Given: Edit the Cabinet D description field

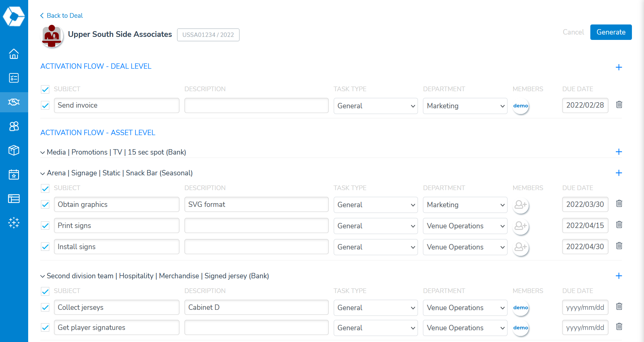Looking at the screenshot, I should pyautogui.click(x=256, y=307).
